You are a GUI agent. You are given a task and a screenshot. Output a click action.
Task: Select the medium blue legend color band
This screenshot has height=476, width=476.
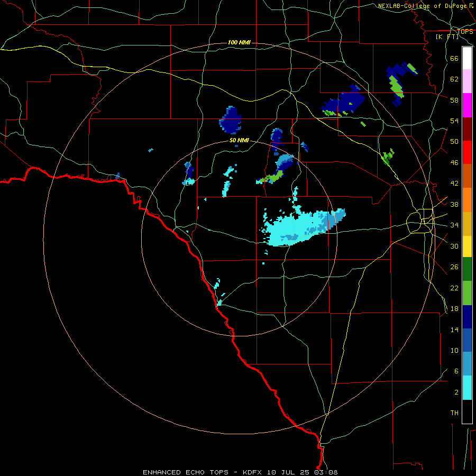(x=467, y=340)
